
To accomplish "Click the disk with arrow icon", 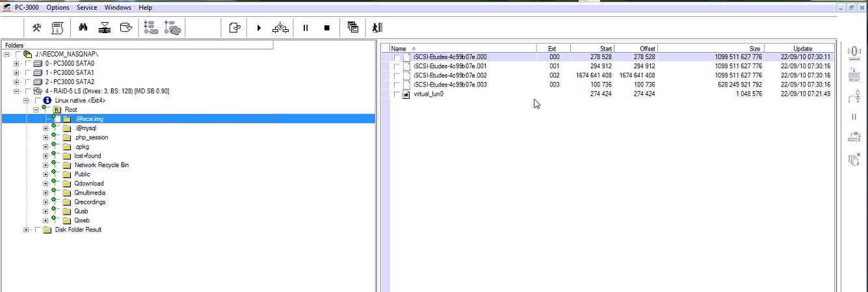I will click(x=126, y=27).
